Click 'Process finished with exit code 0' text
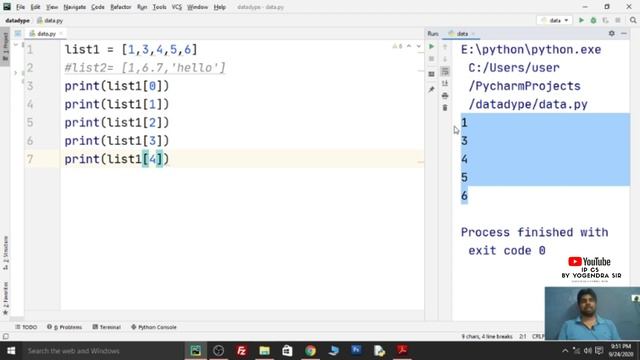This screenshot has width=640, height=360. point(535,241)
